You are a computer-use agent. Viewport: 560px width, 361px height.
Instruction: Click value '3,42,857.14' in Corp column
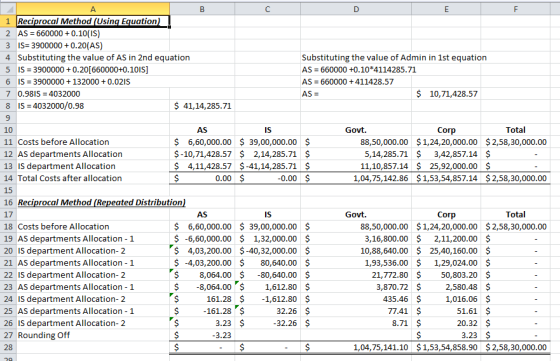(x=455, y=154)
